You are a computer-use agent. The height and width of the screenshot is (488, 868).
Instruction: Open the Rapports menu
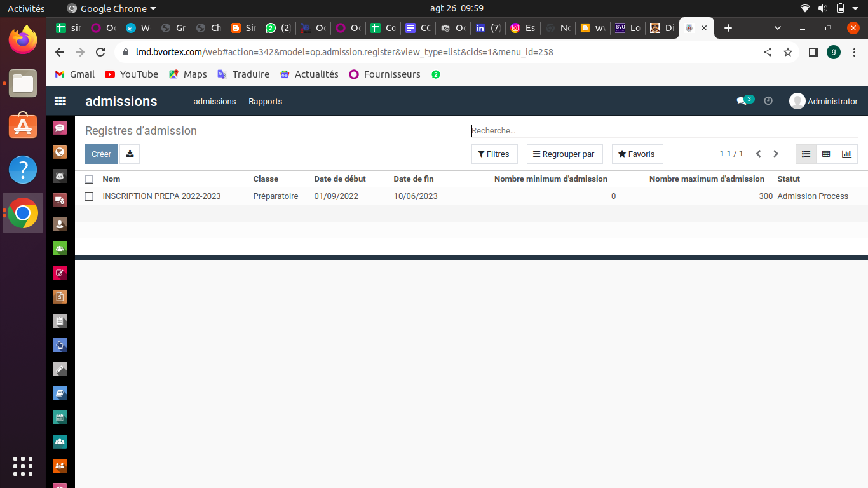[x=265, y=102]
